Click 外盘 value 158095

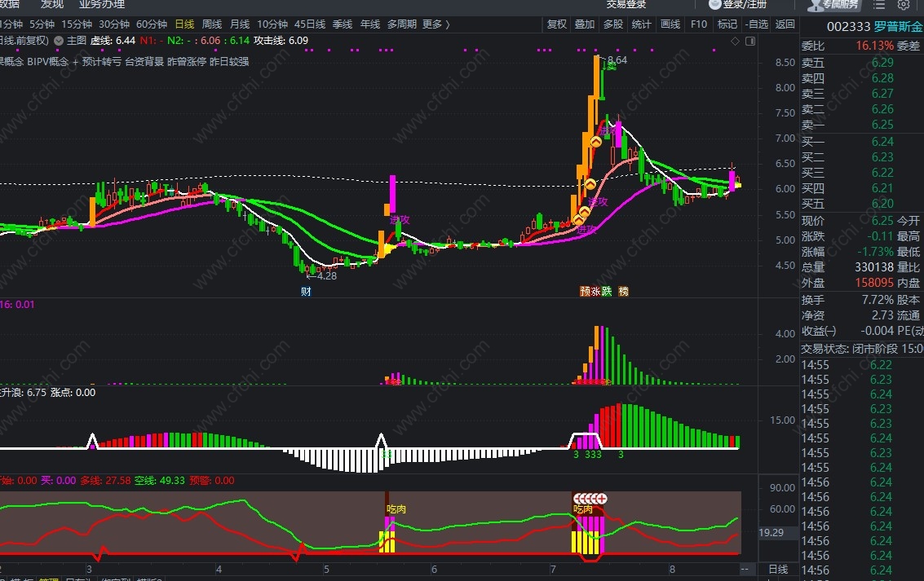[x=874, y=283]
